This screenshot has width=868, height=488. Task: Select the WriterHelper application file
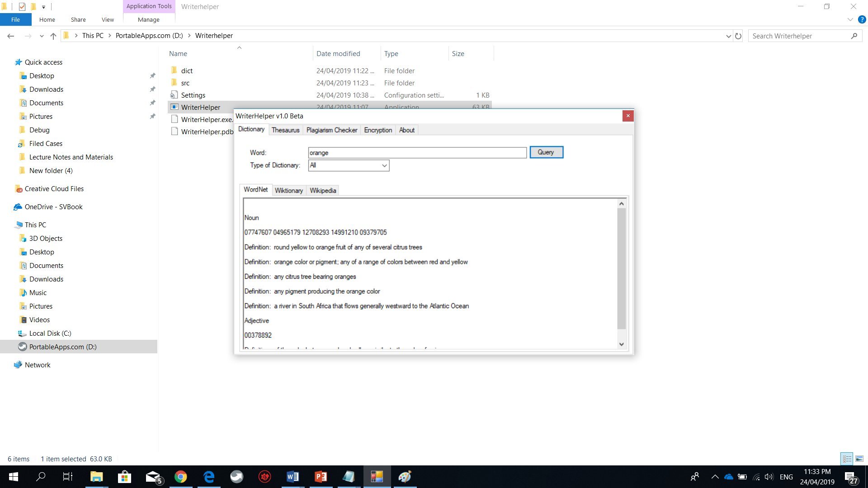tap(201, 107)
